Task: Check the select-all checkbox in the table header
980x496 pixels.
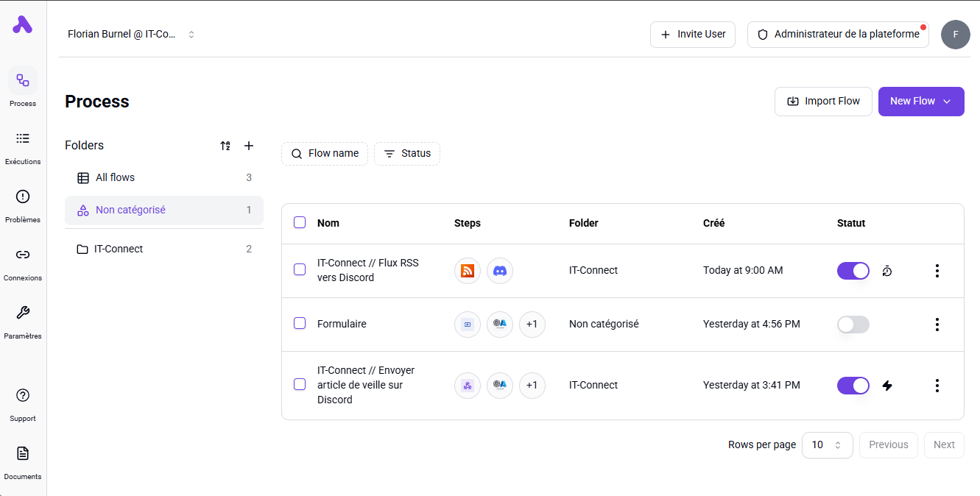Action: pyautogui.click(x=300, y=222)
